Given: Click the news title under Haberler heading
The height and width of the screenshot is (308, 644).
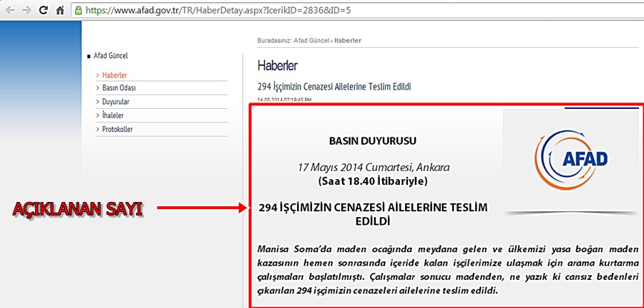Looking at the screenshot, I should (x=333, y=87).
